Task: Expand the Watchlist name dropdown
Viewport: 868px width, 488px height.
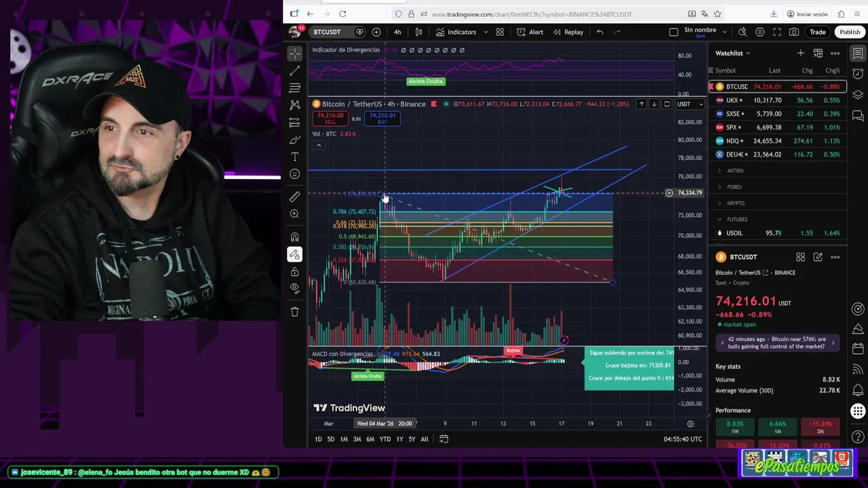Action: point(733,53)
